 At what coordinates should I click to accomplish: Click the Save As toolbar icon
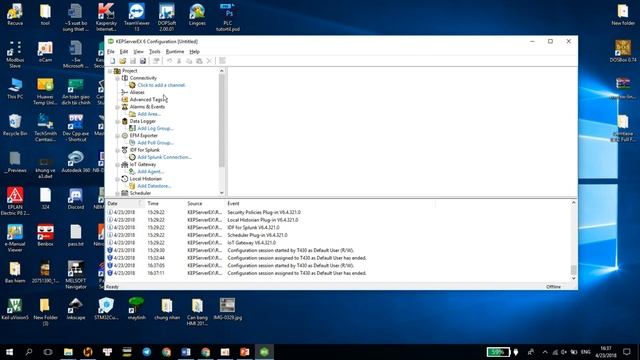(x=142, y=61)
